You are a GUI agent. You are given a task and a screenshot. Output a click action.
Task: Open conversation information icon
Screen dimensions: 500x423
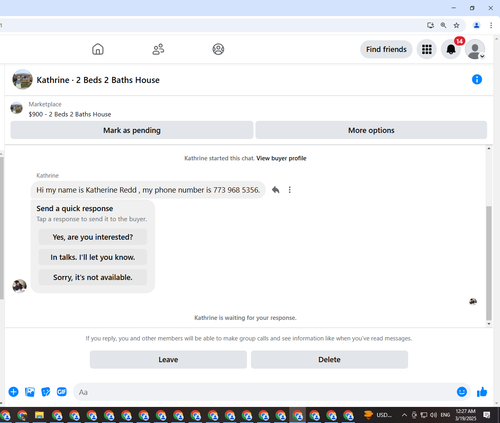pyautogui.click(x=477, y=79)
